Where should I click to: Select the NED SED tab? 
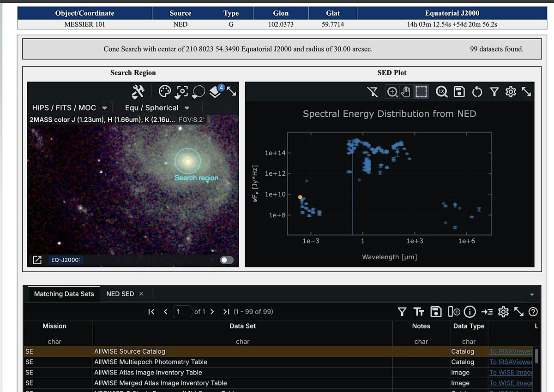point(120,294)
